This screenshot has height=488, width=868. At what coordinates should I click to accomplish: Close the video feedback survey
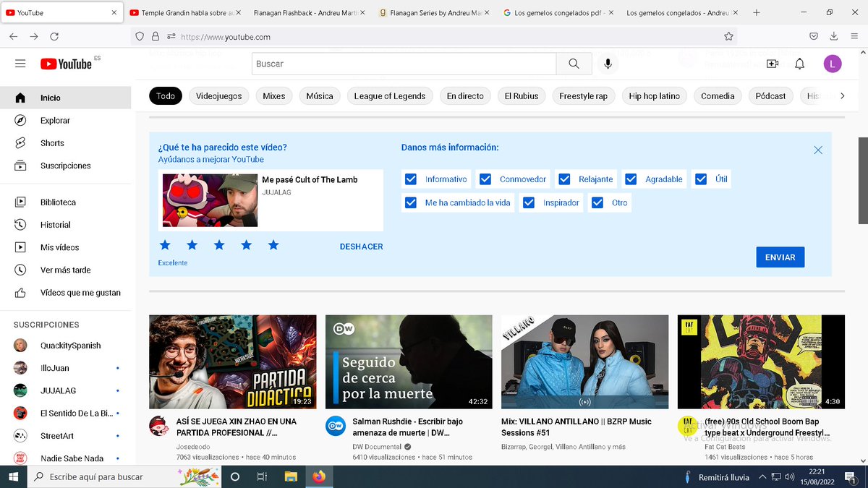818,150
